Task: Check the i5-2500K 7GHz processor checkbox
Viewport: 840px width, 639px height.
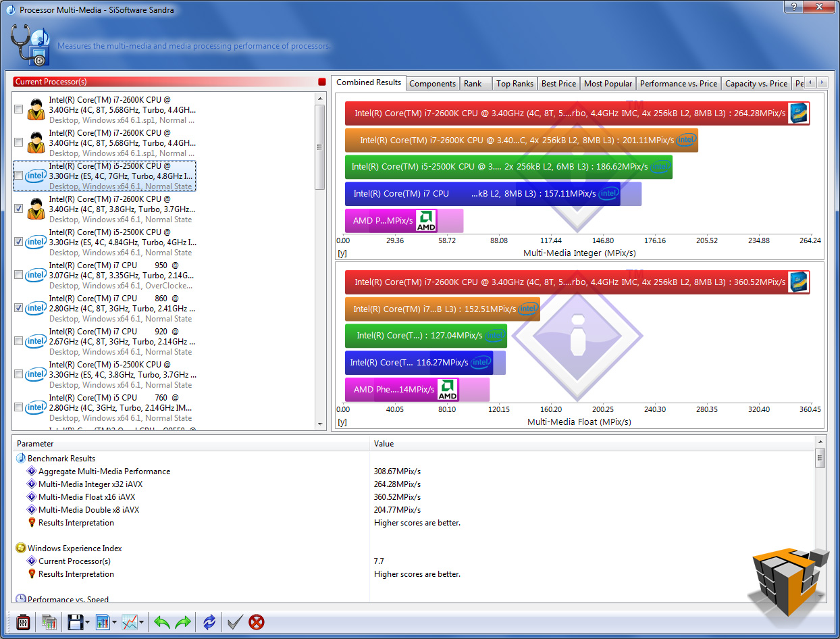Action: click(x=19, y=176)
